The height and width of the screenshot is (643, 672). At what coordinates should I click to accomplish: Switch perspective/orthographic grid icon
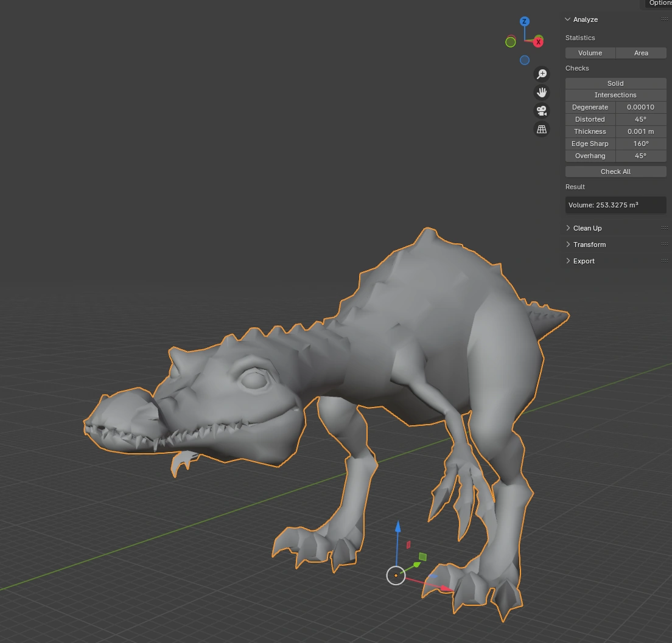click(542, 129)
